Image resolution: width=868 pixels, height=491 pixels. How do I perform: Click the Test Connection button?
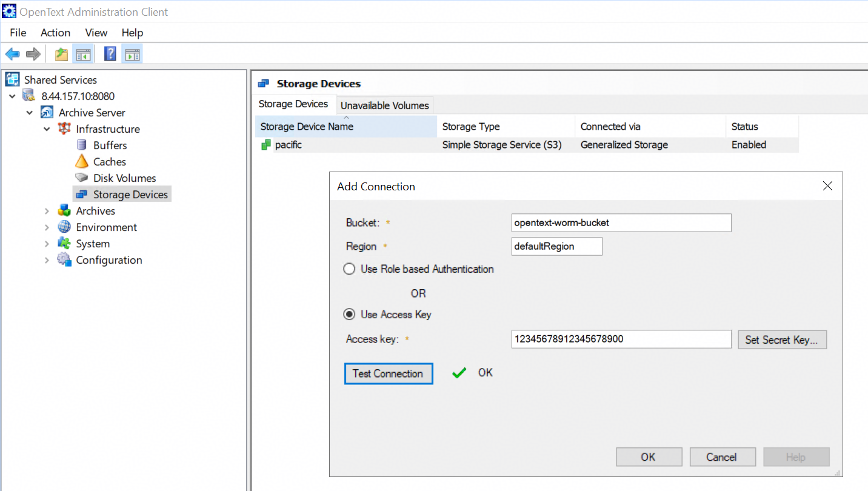[389, 373]
